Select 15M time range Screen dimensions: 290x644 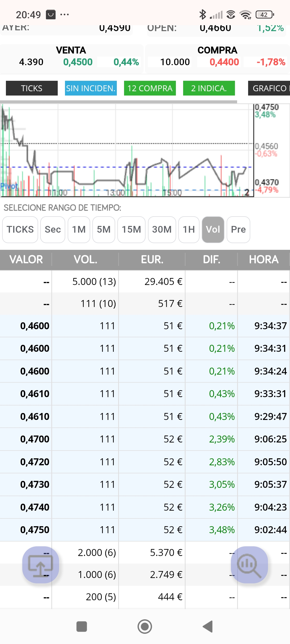click(x=131, y=229)
